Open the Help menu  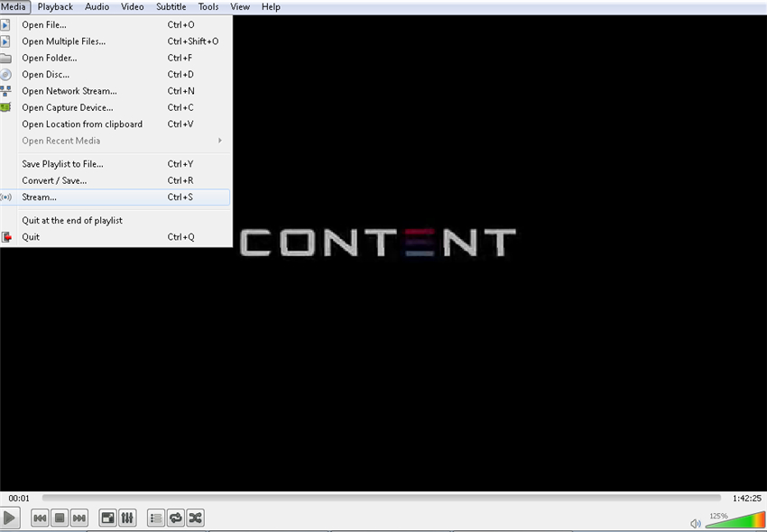271,7
